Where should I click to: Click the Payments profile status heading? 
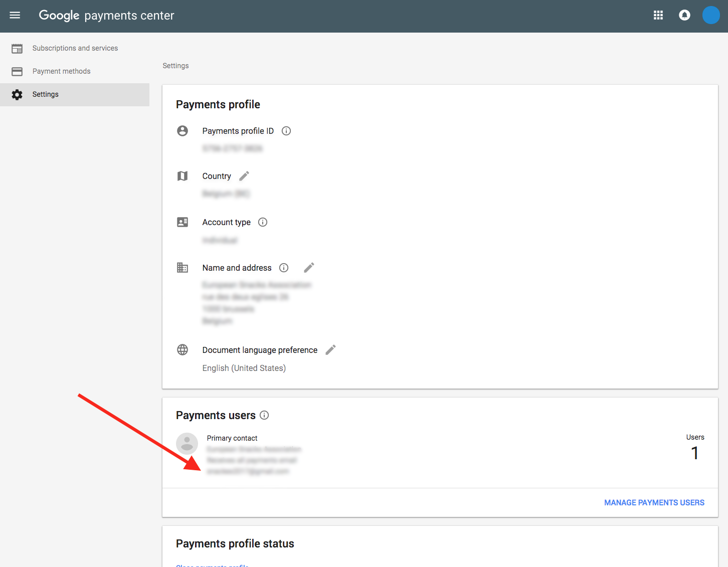coord(235,543)
